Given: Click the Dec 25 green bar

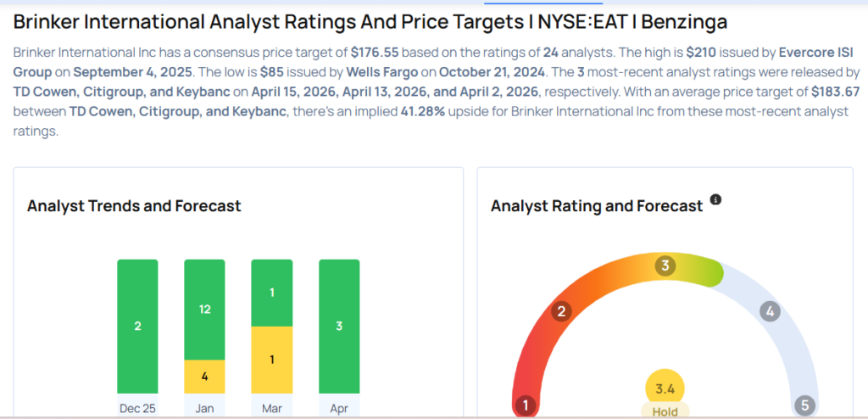Looking at the screenshot, I should [137, 327].
